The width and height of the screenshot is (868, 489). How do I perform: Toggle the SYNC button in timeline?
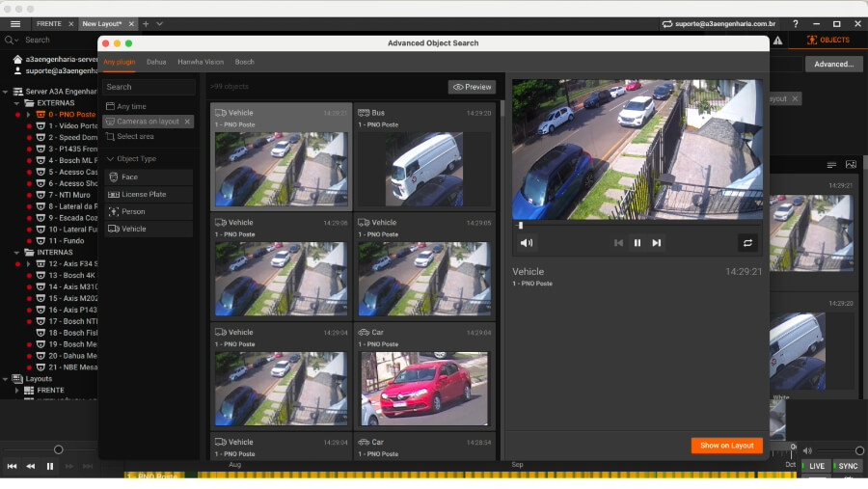tap(848, 466)
